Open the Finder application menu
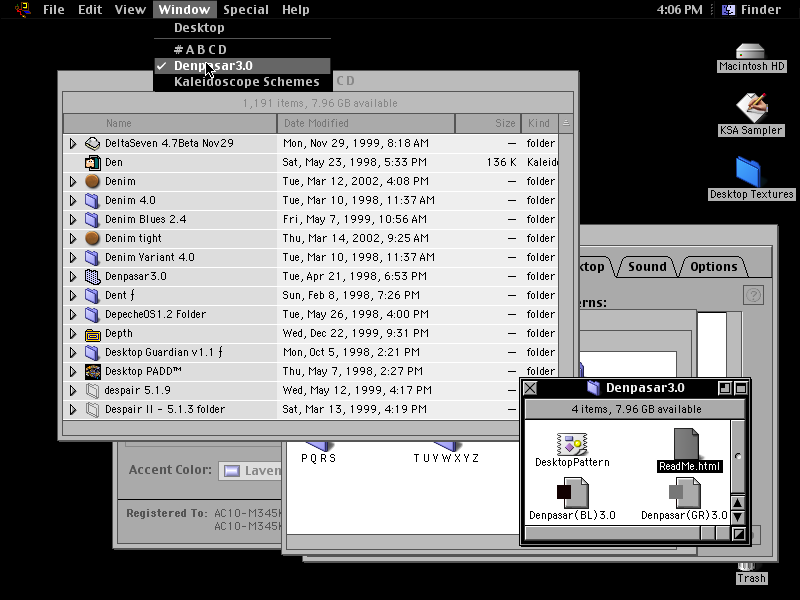The height and width of the screenshot is (600, 800). click(x=751, y=10)
